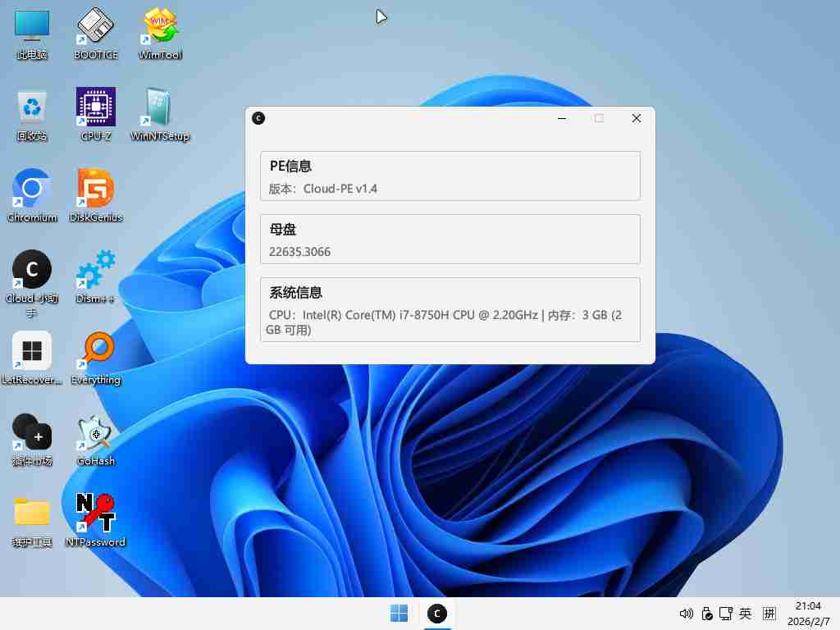Click the WinNTSetup desktop icon
The image size is (840, 630).
[160, 108]
